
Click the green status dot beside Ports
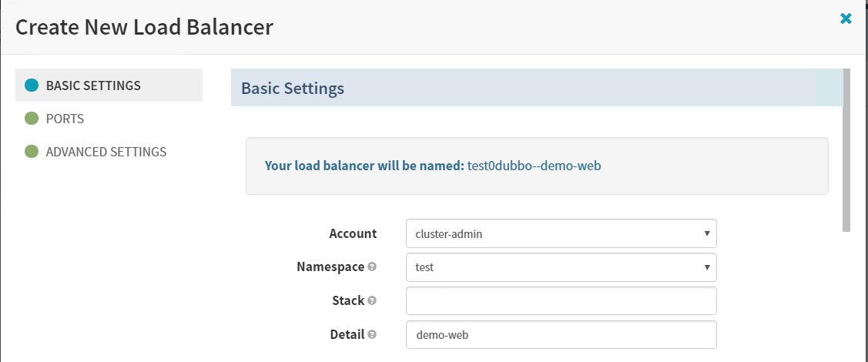coord(32,119)
